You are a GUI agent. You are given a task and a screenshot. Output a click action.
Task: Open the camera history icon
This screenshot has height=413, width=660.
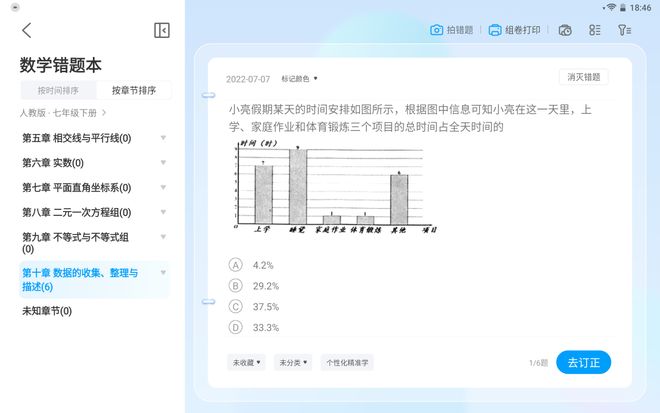[565, 30]
